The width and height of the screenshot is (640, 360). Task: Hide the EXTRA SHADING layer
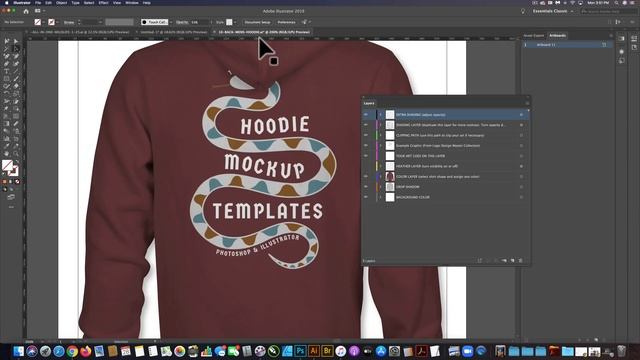click(366, 115)
